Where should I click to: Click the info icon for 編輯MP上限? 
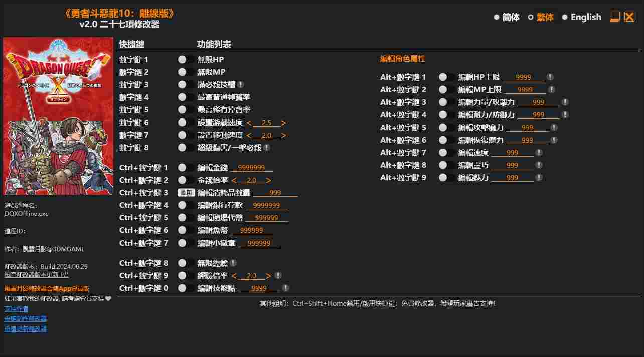pyautogui.click(x=551, y=90)
